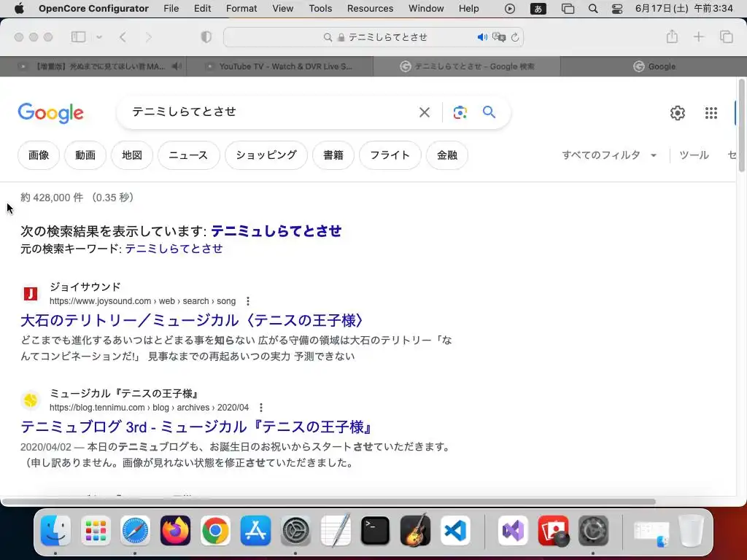Filter results by 書籍
Viewport: 747px width, 560px height.
pyautogui.click(x=333, y=155)
